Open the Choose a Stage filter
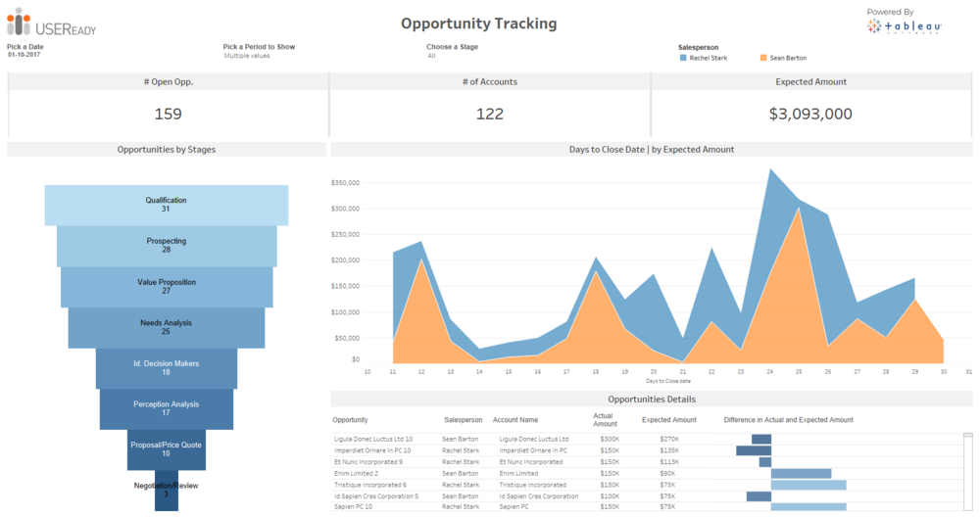The height and width of the screenshot is (518, 980). click(x=432, y=56)
